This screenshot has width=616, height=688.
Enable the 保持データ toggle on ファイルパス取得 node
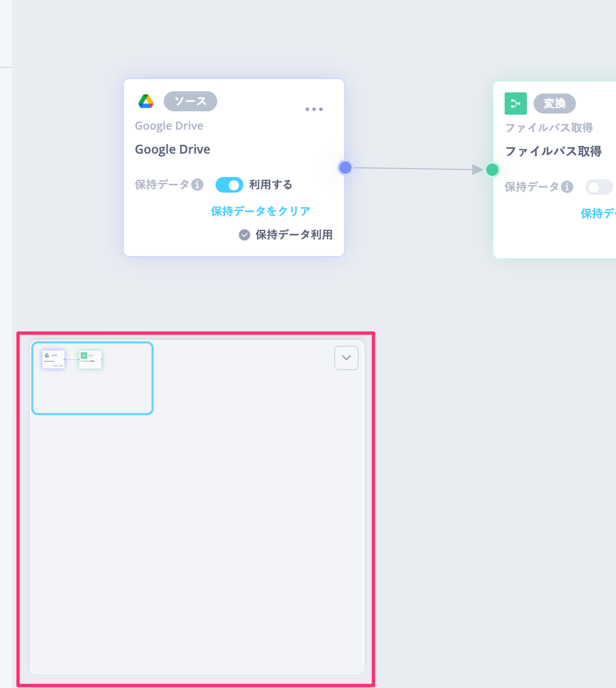coord(599,187)
